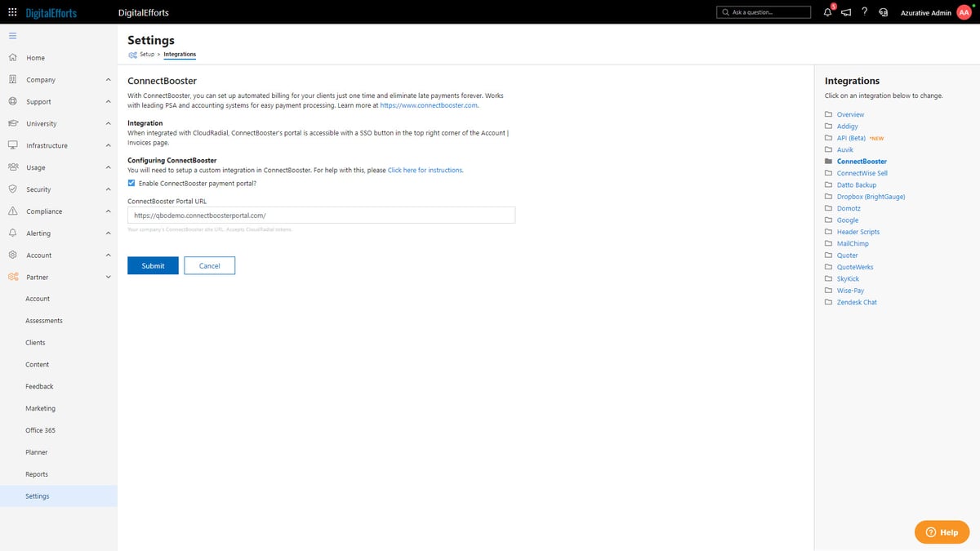Click the Alerting bell icon in sidebar
980x551 pixels.
pyautogui.click(x=12, y=233)
